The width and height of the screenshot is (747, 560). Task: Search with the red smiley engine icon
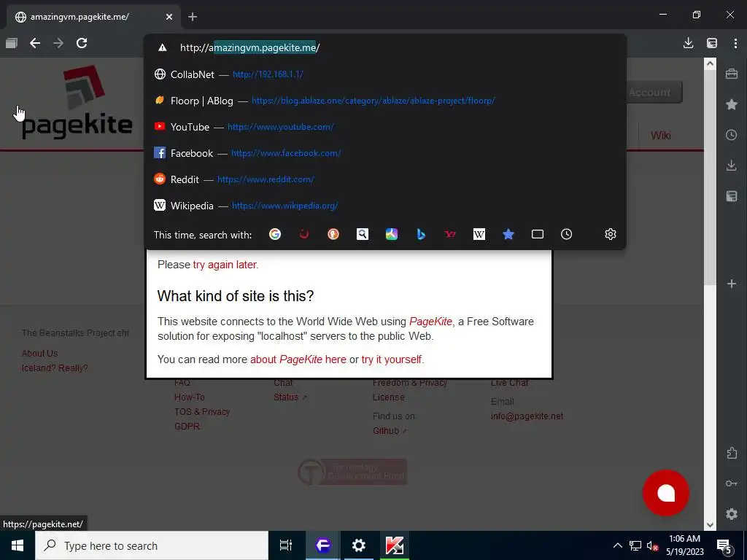point(304,234)
